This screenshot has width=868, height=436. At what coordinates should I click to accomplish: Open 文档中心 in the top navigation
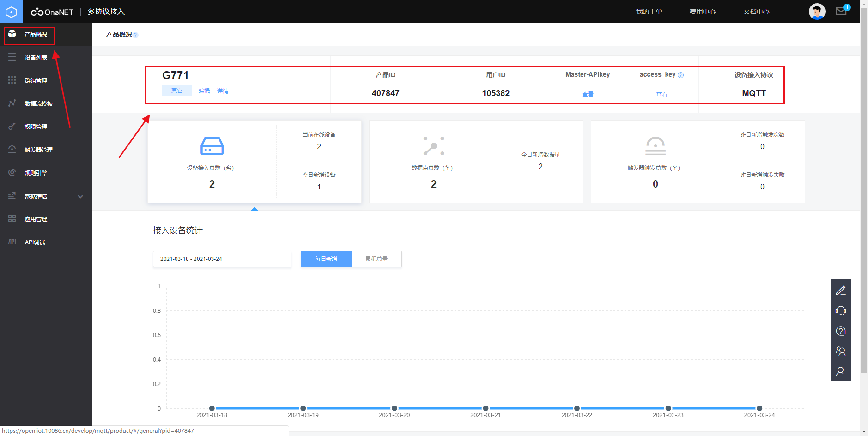(756, 12)
